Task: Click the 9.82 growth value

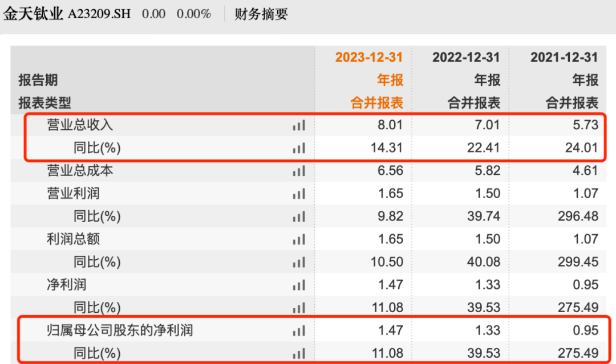Action: point(391,216)
